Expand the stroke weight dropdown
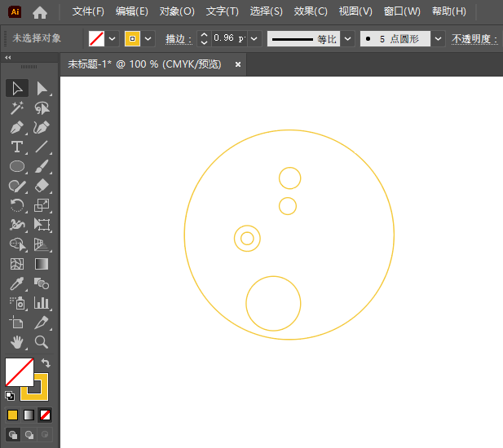This screenshot has height=448, width=503. pyautogui.click(x=254, y=38)
